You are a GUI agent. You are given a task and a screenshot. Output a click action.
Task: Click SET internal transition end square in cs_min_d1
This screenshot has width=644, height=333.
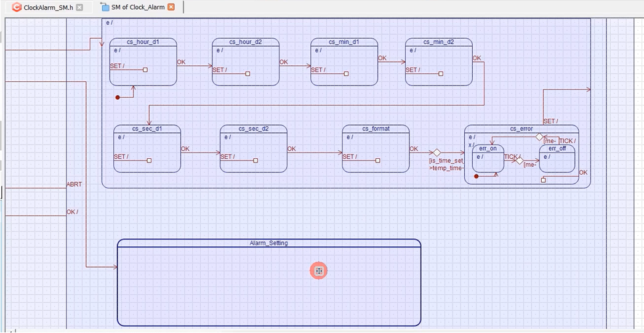coord(346,74)
